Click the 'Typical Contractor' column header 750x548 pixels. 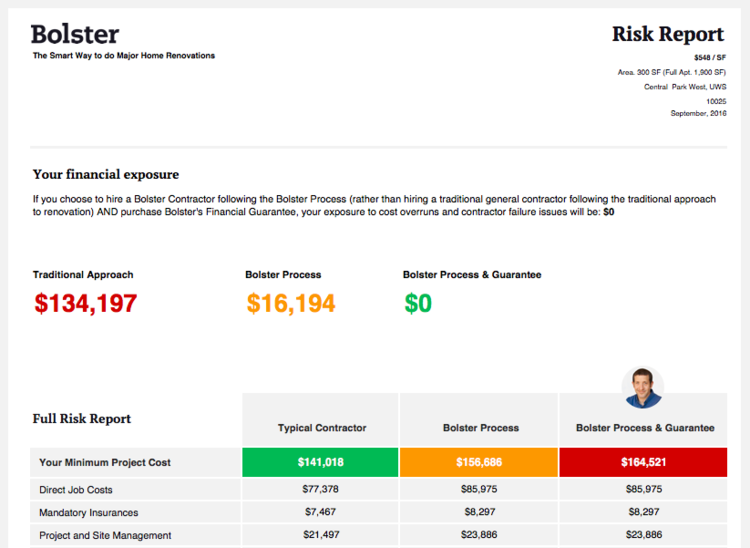click(322, 428)
